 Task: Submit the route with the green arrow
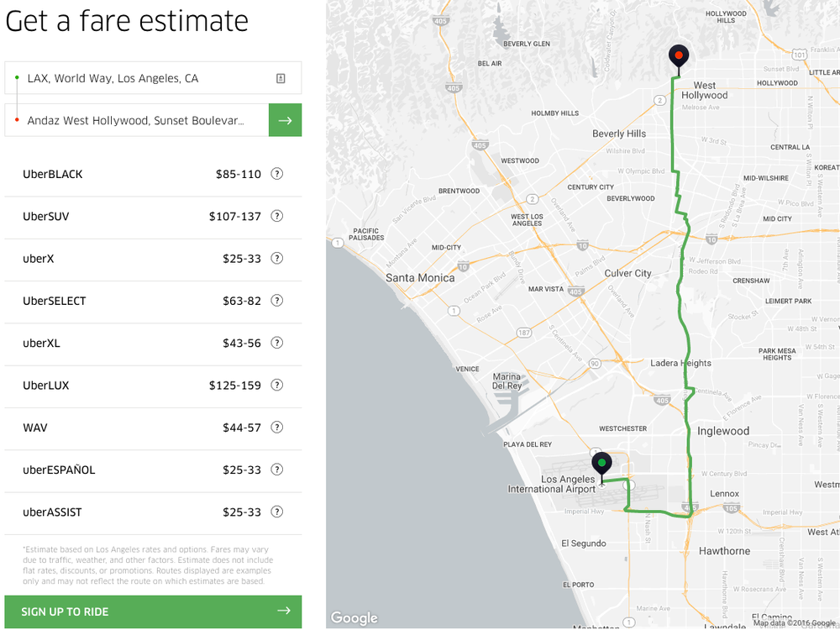[x=285, y=120]
